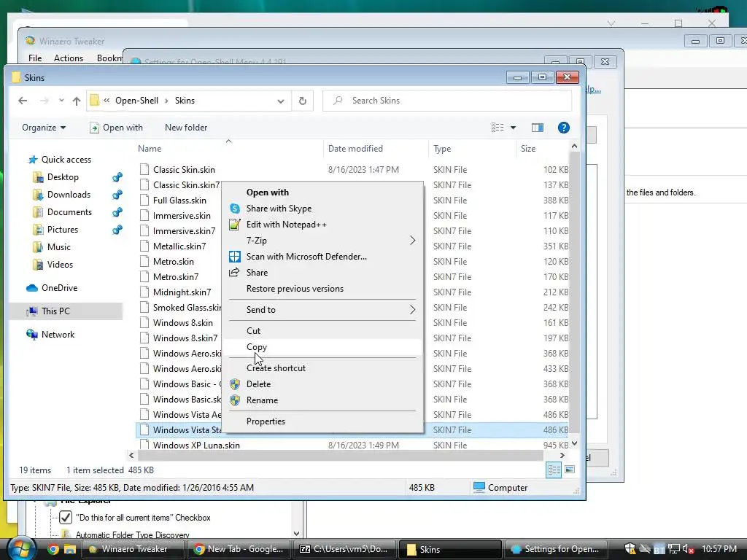Screen dimensions: 747x560
Task: Switch to large icons view in status bar
Action: click(569, 470)
